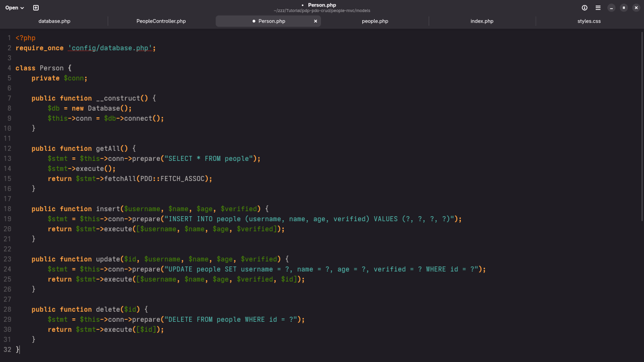Click the "DELETE FROM people WHERE id = ?" string
Image resolution: width=644 pixels, height=362 pixels.
pos(231,319)
